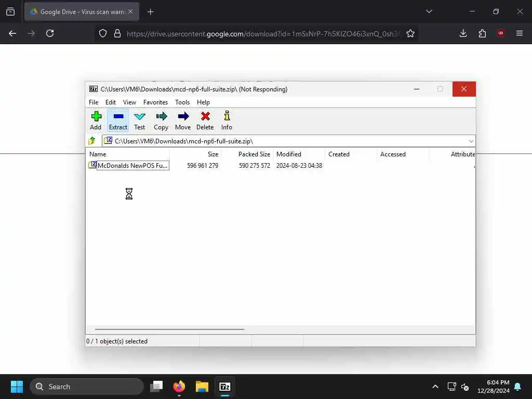Open the Windows Start menu

click(17, 387)
